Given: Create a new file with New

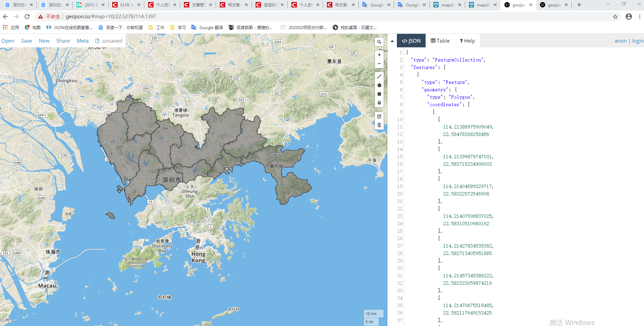Looking at the screenshot, I should click(44, 41).
